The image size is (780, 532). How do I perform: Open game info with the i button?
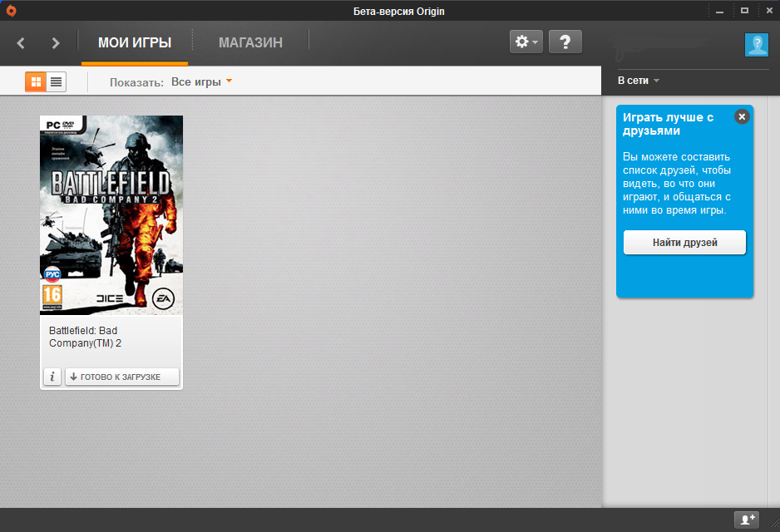[x=52, y=377]
